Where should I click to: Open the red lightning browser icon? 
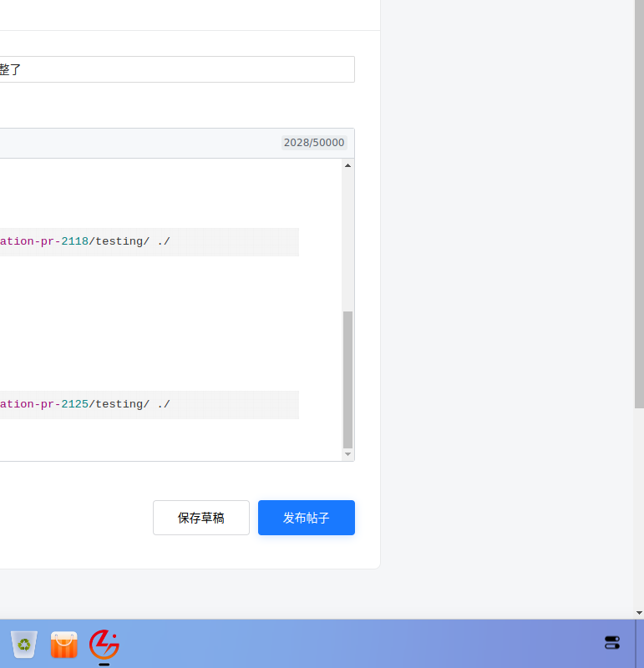[x=104, y=644]
